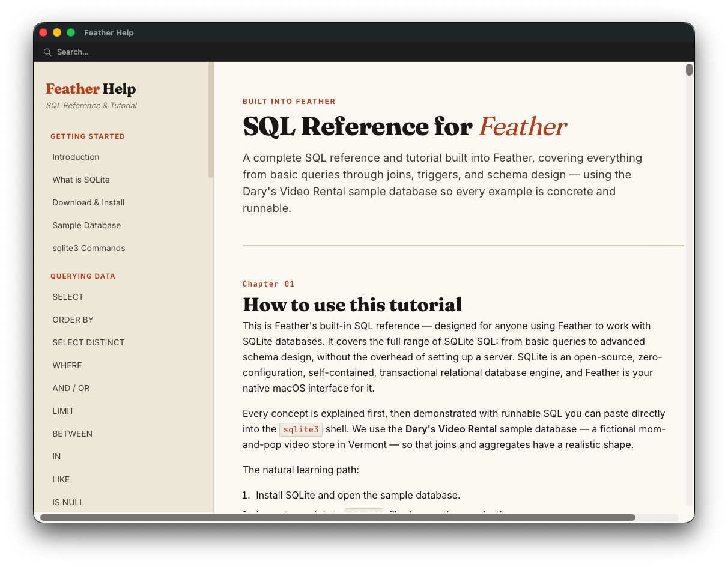Open the BETWEEN topic
This screenshot has height=567, width=728.
[x=72, y=434]
